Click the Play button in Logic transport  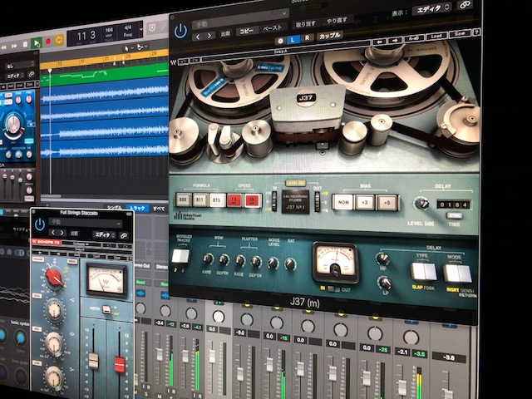[x=36, y=43]
